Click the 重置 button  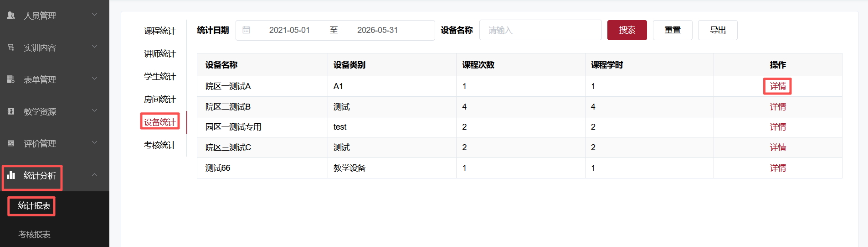point(673,30)
